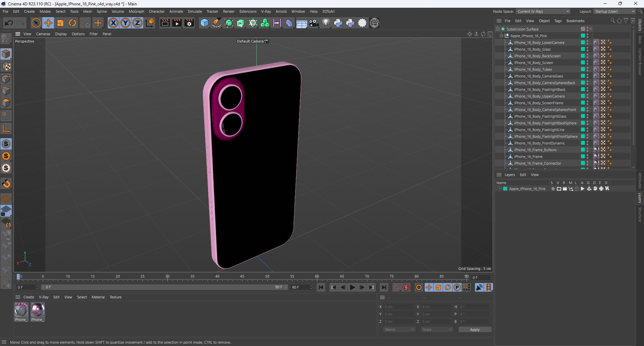
Task: Open the MoGraph menu
Action: (137, 11)
